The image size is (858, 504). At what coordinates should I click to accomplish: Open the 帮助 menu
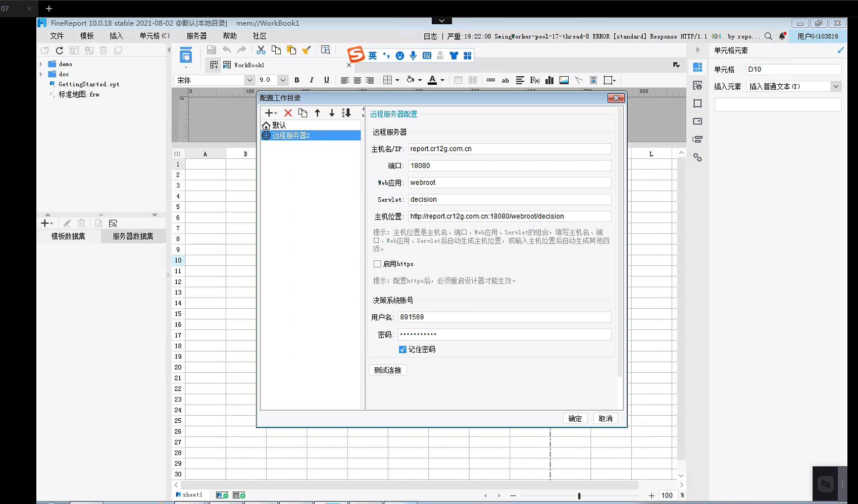pyautogui.click(x=230, y=36)
